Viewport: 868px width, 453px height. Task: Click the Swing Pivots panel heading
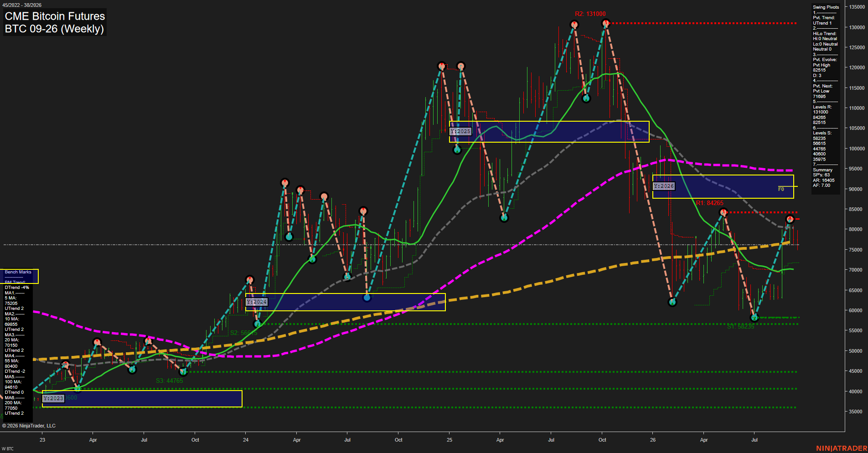click(x=826, y=7)
